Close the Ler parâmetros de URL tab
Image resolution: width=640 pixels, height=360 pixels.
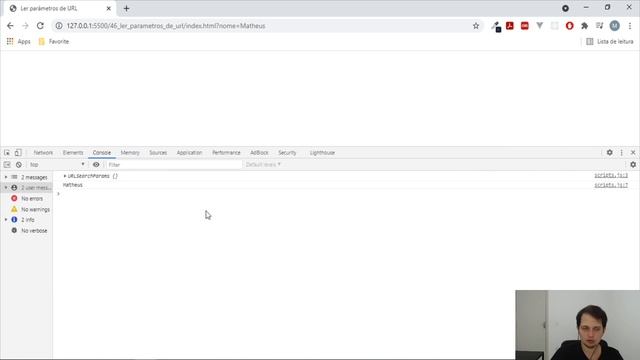point(109,8)
